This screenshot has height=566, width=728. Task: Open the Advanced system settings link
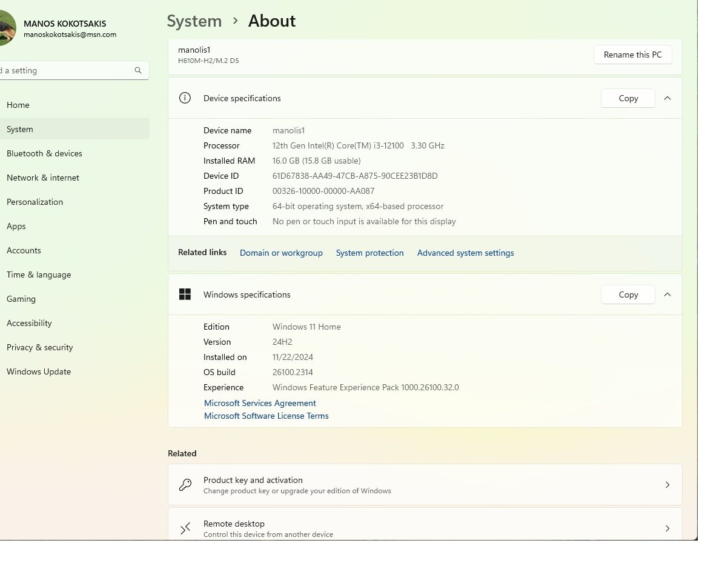tap(465, 253)
